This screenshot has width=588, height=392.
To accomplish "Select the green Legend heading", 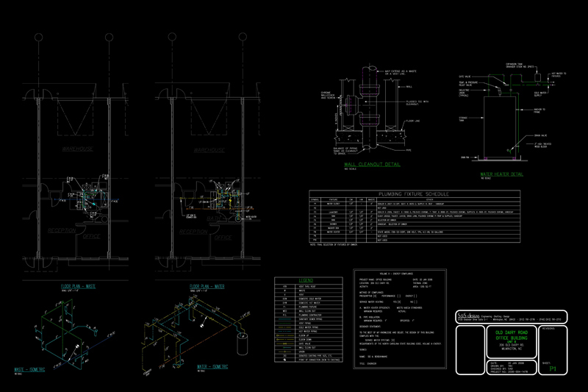I will coord(307,281).
